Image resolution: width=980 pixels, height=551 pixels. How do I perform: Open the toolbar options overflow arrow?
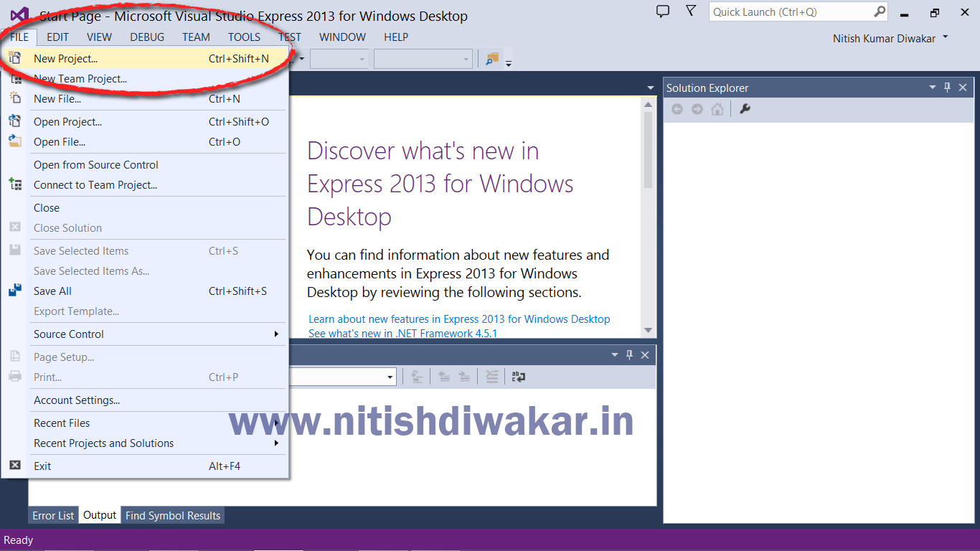(509, 63)
